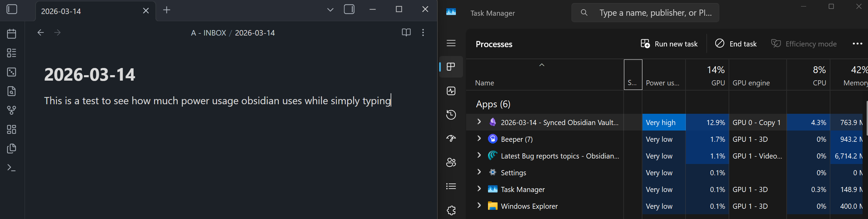Toggle Task Manager hamburger navigation menu
The width and height of the screenshot is (868, 219).
[x=451, y=43]
